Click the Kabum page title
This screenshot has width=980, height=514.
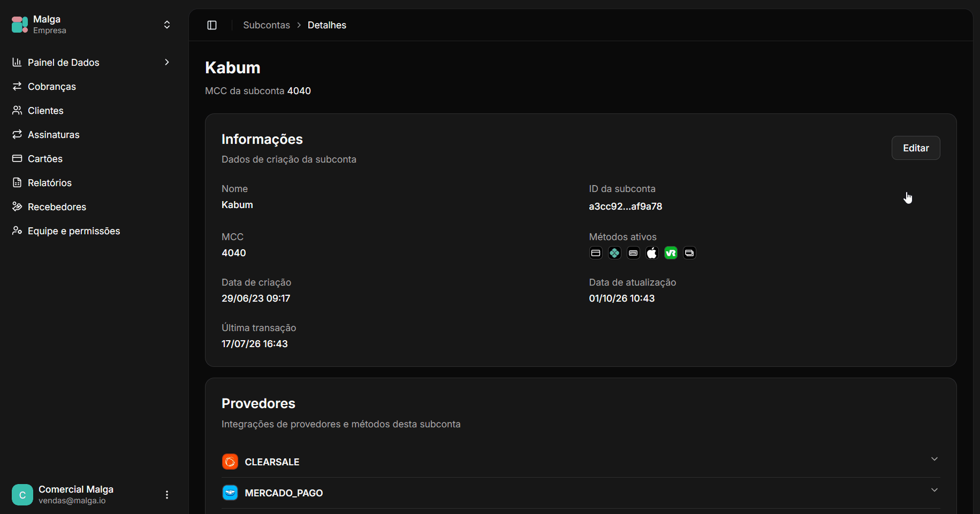233,68
